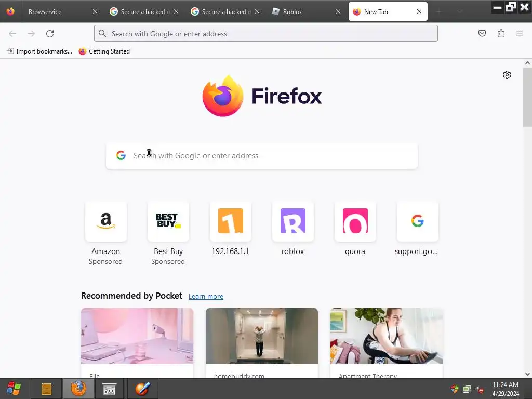
Task: Click Learn more next to Recommended by Pocket
Action: [206, 297]
